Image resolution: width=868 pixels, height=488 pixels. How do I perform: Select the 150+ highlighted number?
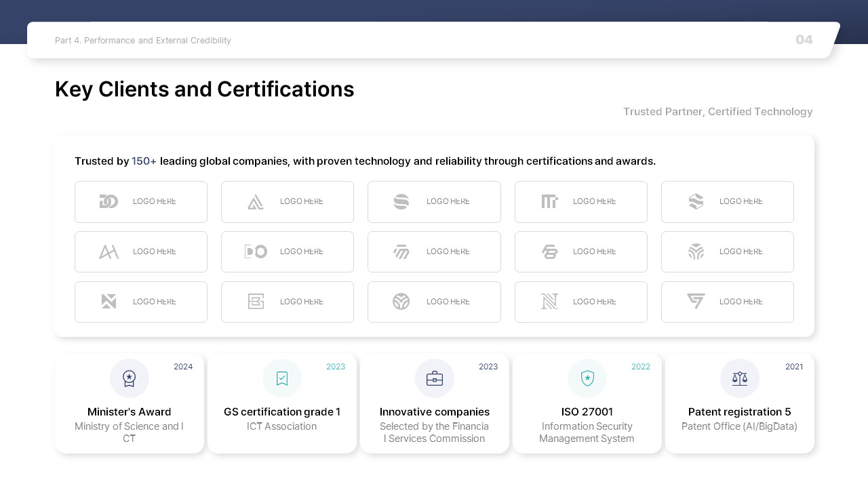(144, 161)
